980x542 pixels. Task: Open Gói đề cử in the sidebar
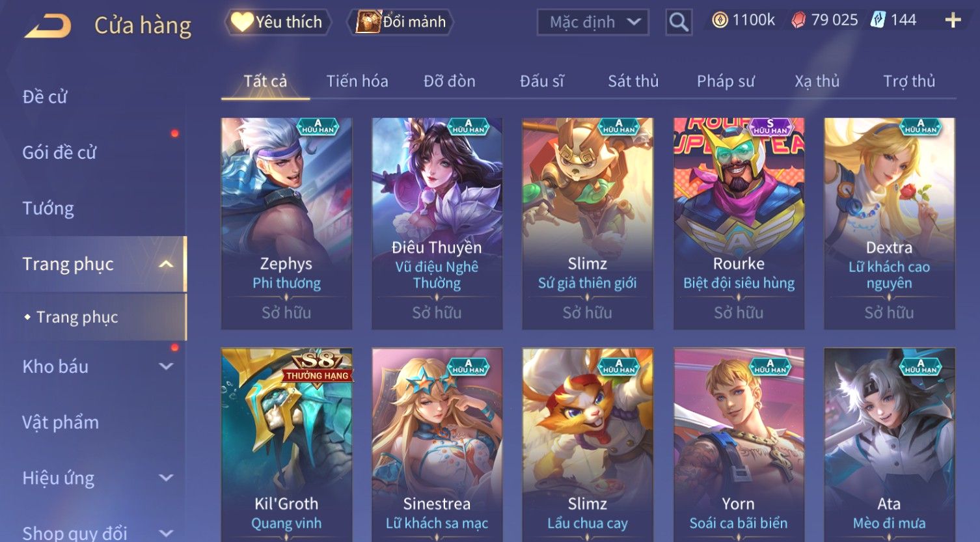click(x=59, y=152)
